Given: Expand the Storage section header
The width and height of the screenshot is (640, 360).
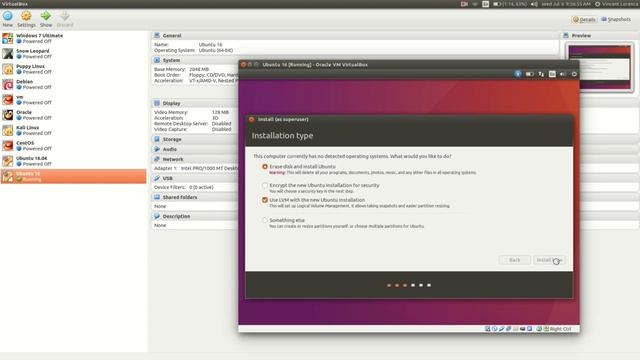Looking at the screenshot, I should [x=171, y=139].
